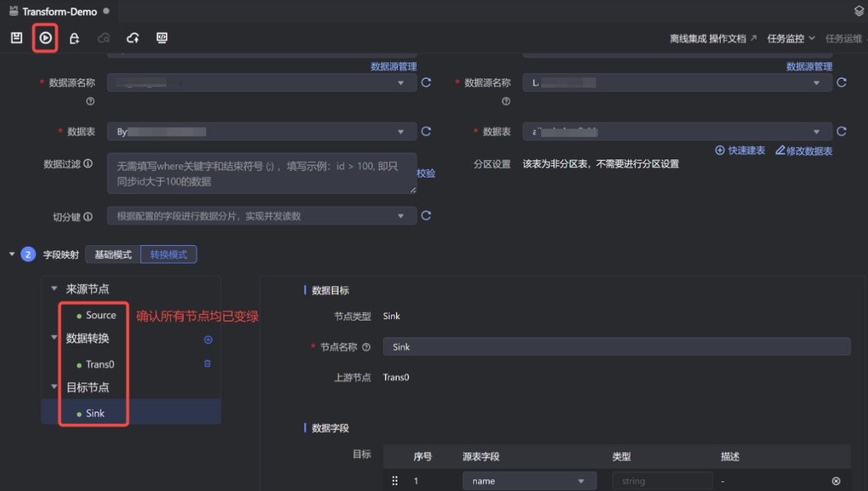This screenshot has height=491, width=868.
Task: Switch to the 基础模式 tab
Action: [113, 254]
